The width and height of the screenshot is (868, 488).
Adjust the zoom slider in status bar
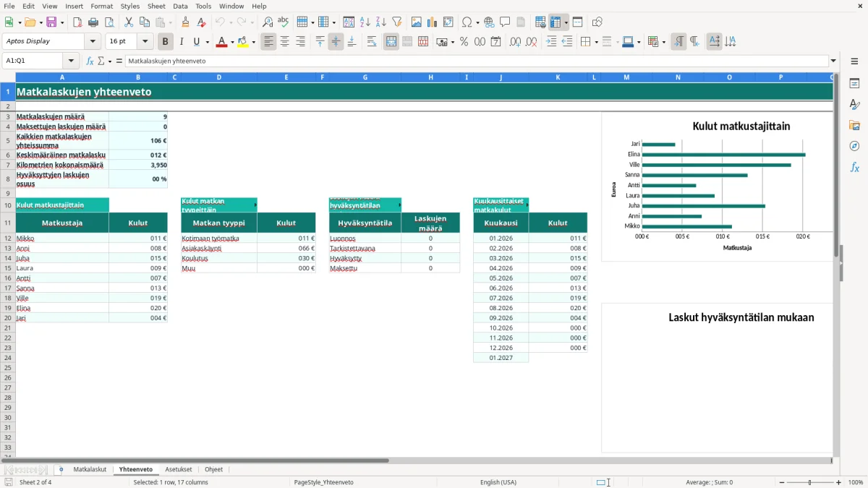(x=809, y=482)
